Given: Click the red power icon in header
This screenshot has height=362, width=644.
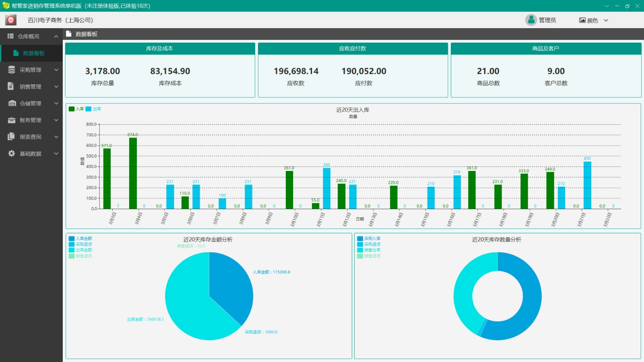Looking at the screenshot, I should (x=11, y=20).
